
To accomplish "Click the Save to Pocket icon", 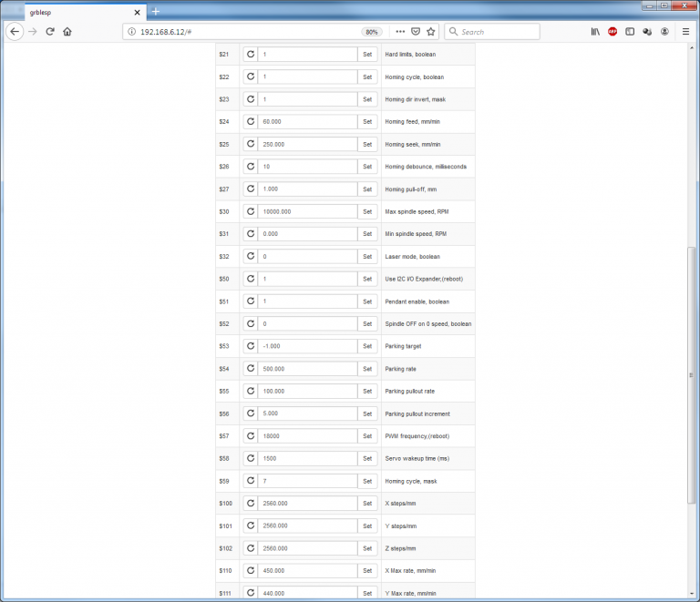I will pyautogui.click(x=416, y=32).
